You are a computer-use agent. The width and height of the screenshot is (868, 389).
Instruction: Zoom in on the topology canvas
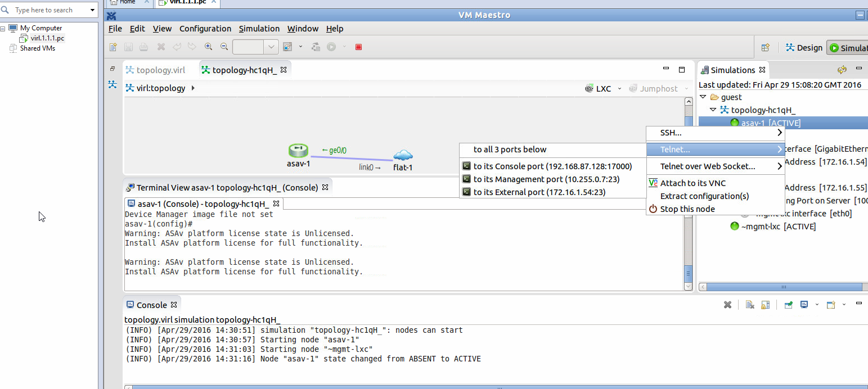(209, 47)
